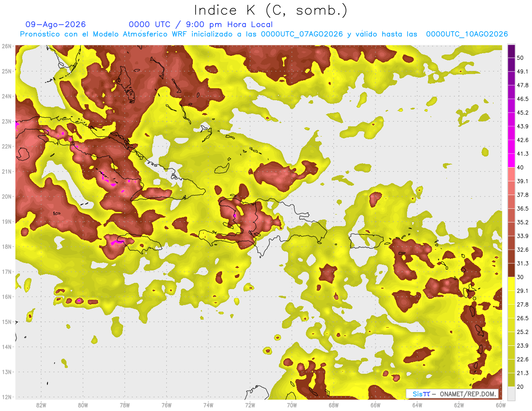
Task: Click latitude axis label '18N'
Action: click(x=7, y=247)
